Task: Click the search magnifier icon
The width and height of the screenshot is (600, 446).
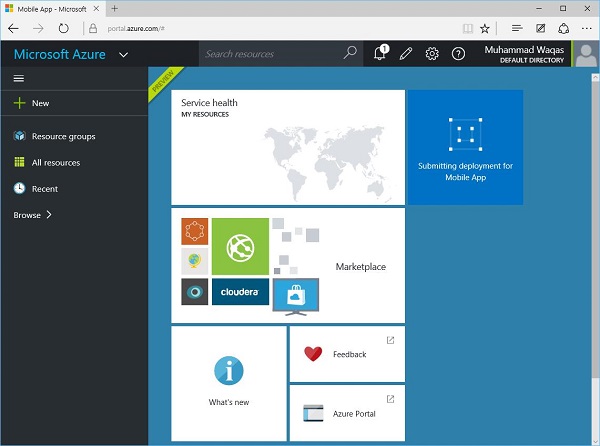Action: [x=350, y=53]
